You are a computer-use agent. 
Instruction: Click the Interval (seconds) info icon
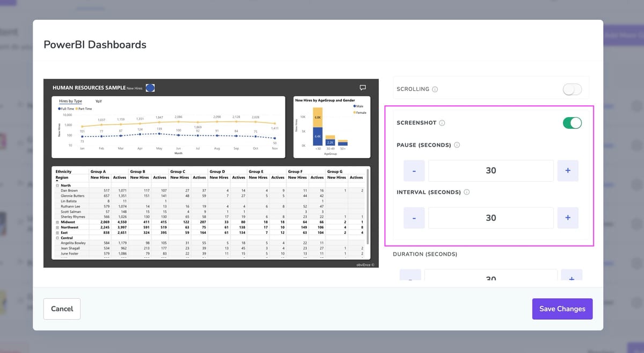click(x=466, y=192)
